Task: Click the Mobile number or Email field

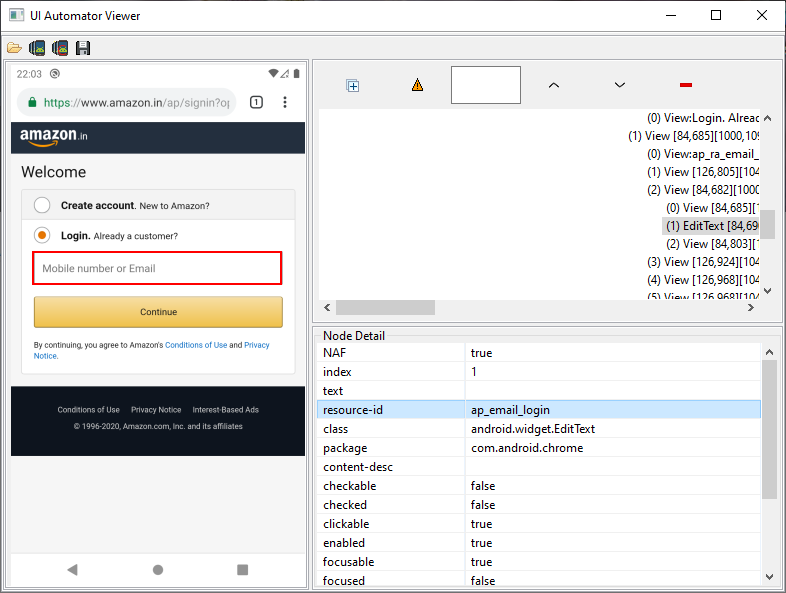Action: pyautogui.click(x=157, y=268)
